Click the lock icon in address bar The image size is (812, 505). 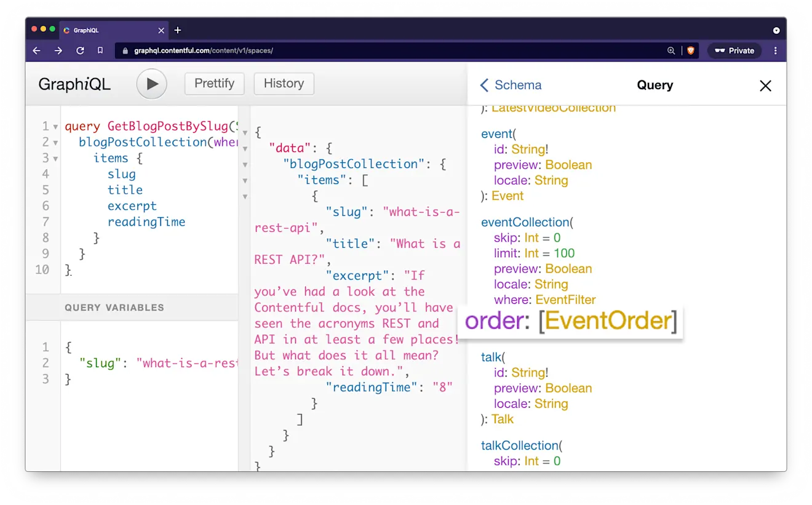[125, 50]
